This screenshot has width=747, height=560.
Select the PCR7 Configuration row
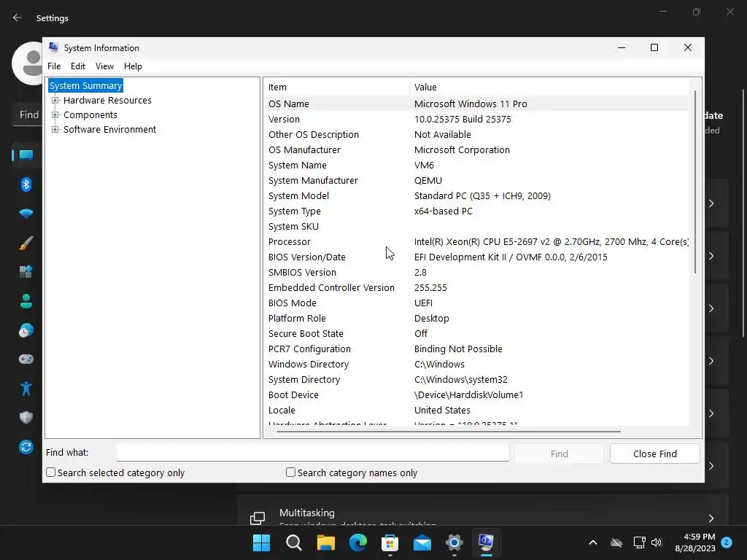pyautogui.click(x=477, y=349)
